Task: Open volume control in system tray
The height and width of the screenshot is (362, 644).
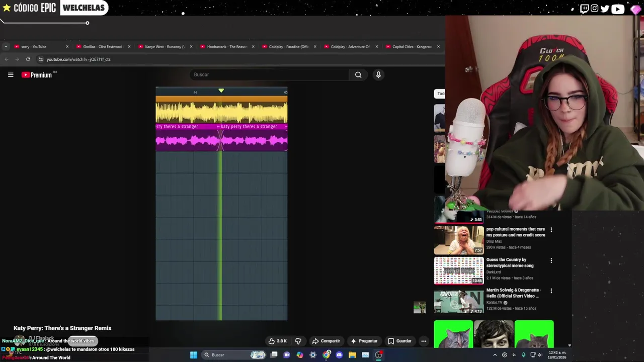Action: [540, 355]
